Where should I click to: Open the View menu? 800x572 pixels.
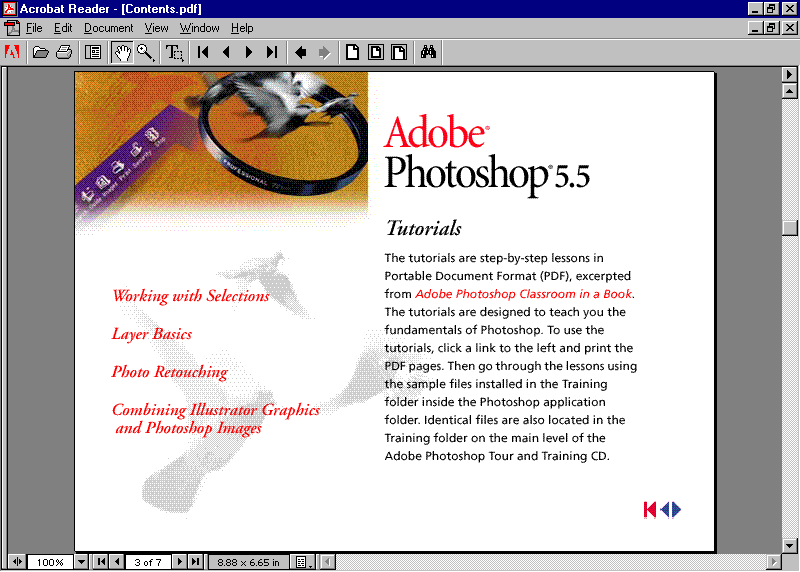coord(156,28)
